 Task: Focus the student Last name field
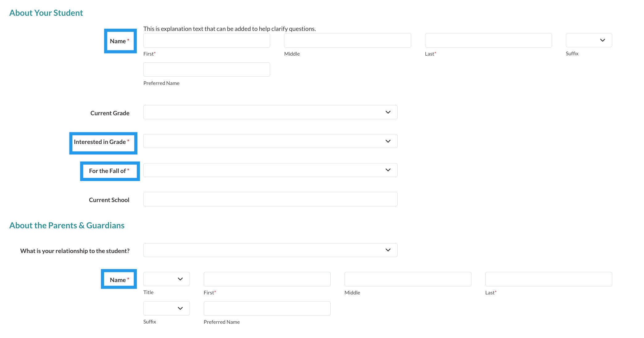point(488,40)
